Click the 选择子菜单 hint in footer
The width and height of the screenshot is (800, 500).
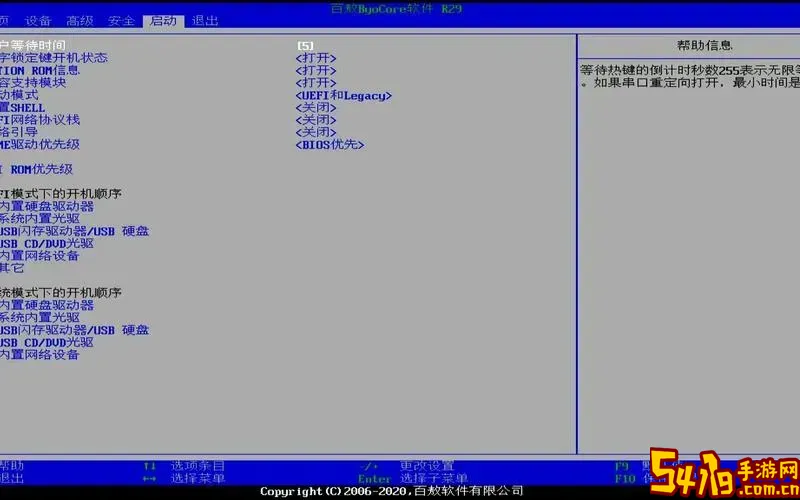[x=434, y=479]
